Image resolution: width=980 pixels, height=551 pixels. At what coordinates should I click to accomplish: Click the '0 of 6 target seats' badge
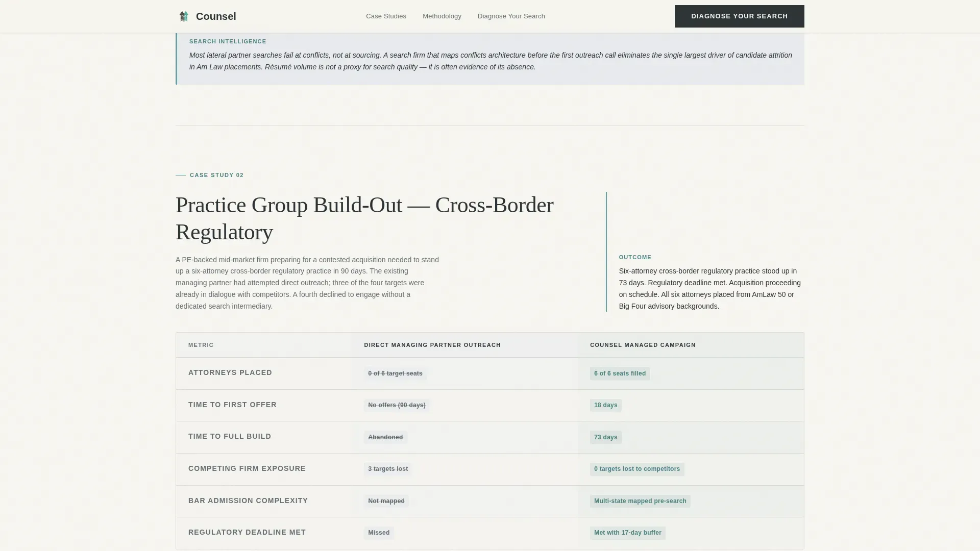[x=395, y=373]
